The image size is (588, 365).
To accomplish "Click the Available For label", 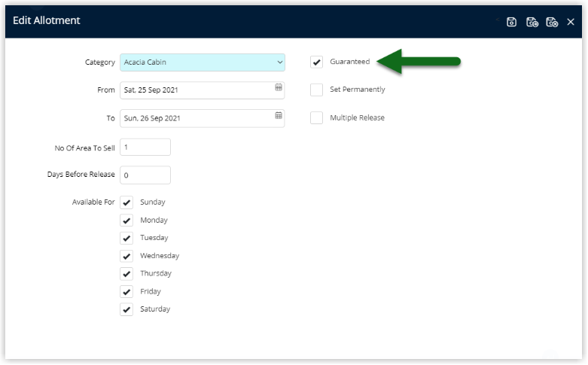I will tap(93, 202).
